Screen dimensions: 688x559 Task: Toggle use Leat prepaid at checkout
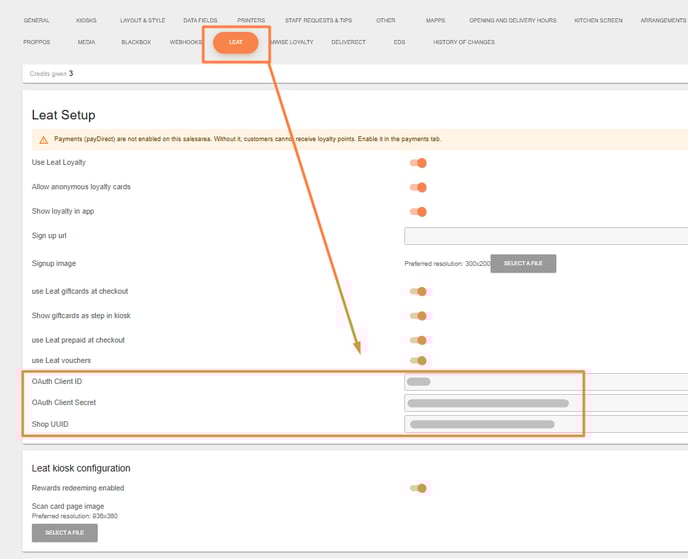tap(418, 340)
